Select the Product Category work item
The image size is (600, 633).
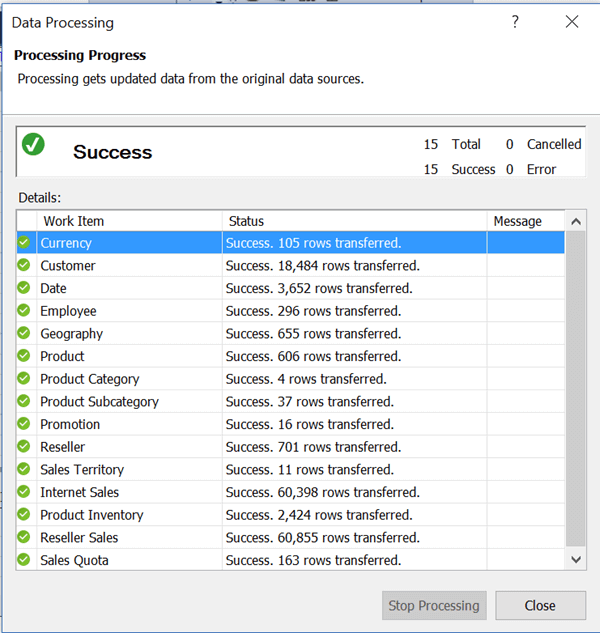click(x=291, y=379)
